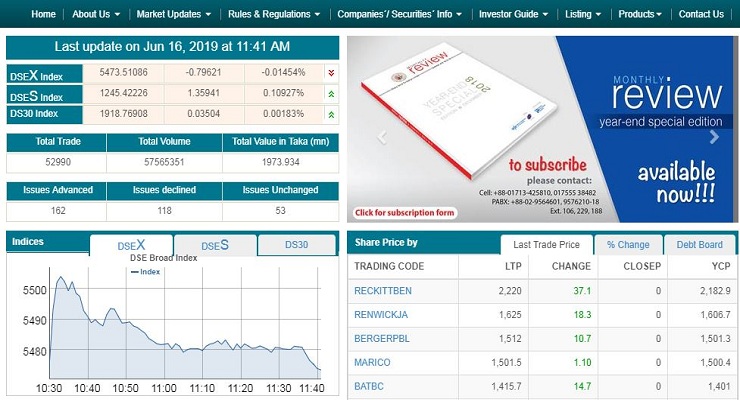Expand Companies'/Securities' Info menu
The image size is (740, 400).
(399, 14)
